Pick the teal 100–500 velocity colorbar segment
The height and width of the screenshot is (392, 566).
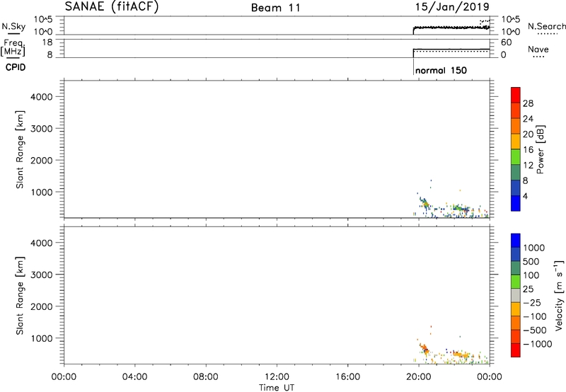pyautogui.click(x=516, y=268)
